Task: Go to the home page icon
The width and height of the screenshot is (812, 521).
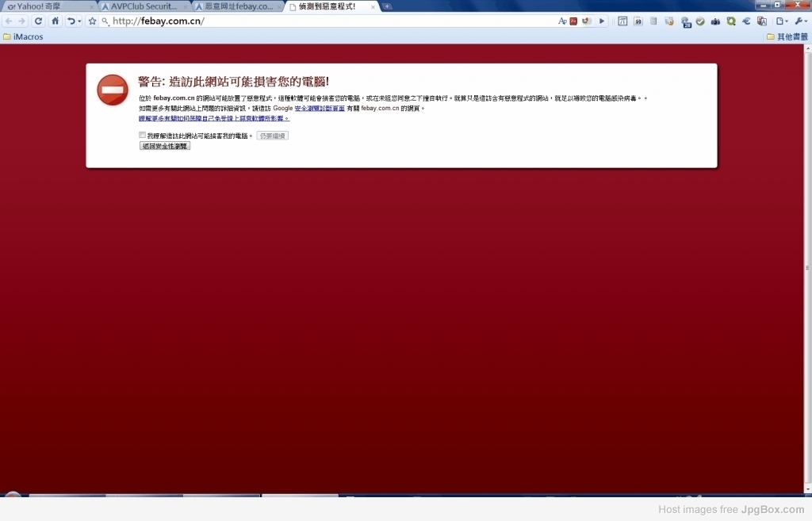Action: pos(55,21)
